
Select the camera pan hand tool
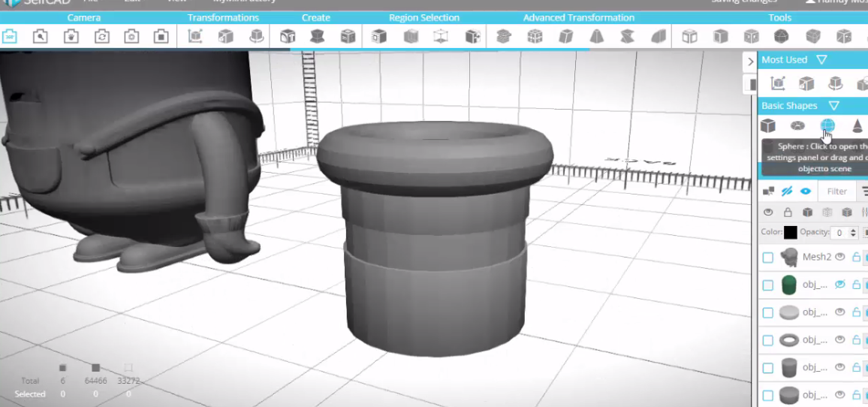pos(71,37)
